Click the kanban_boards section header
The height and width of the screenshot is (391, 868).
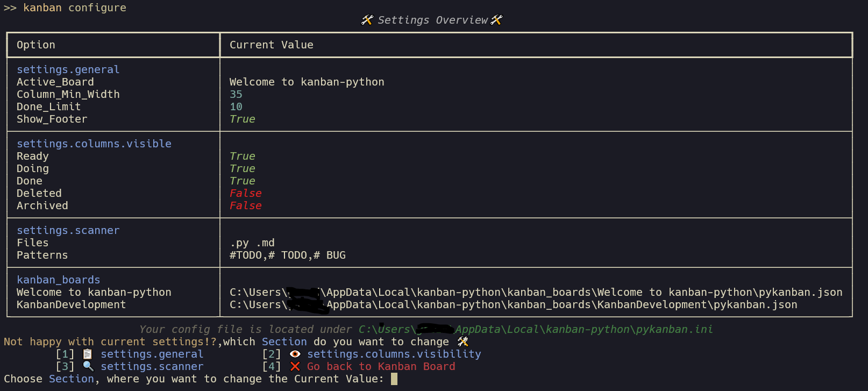point(59,280)
